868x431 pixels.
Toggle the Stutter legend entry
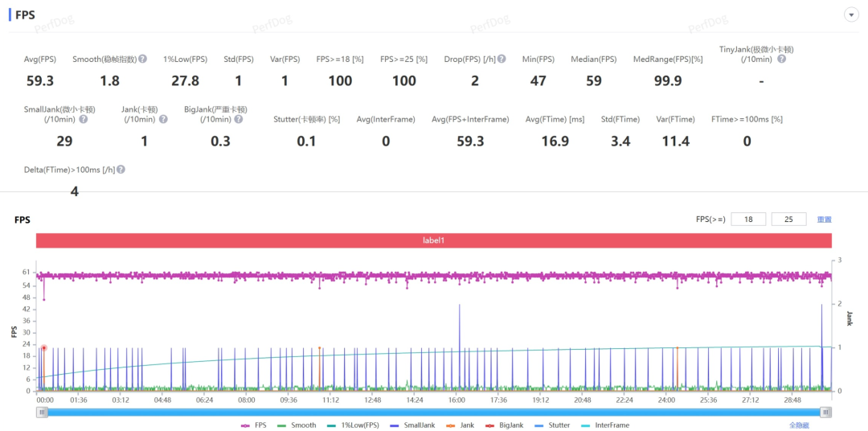click(551, 425)
